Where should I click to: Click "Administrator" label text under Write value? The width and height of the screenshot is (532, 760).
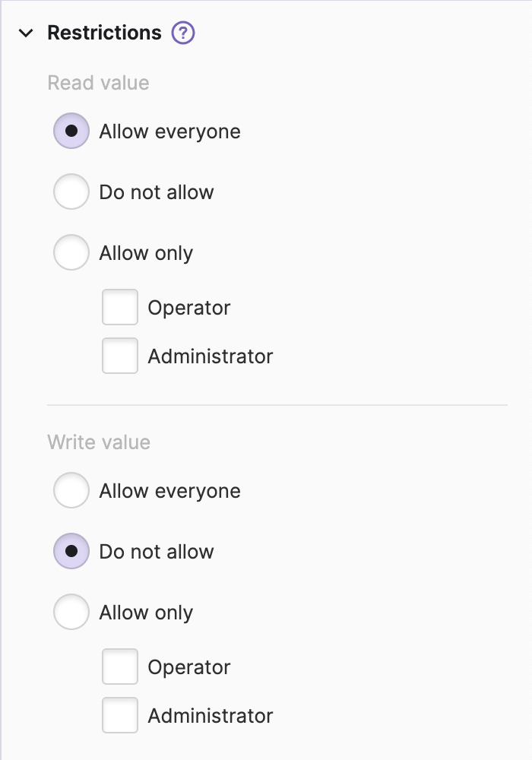[211, 716]
